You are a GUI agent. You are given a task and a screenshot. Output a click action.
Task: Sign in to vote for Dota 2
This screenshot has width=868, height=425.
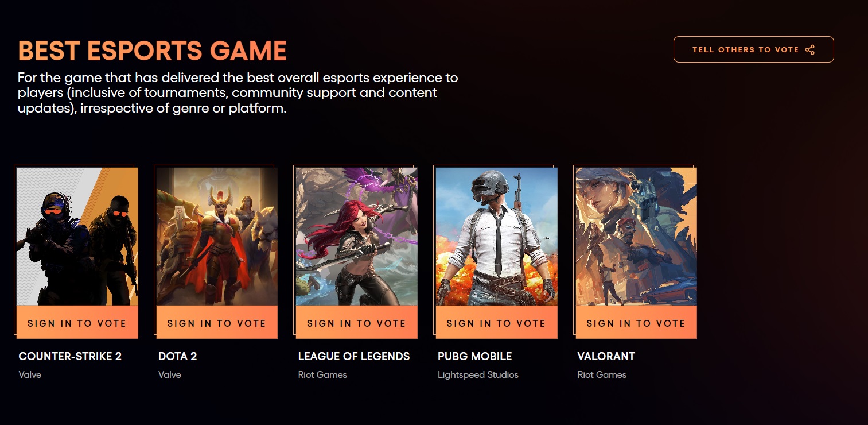click(x=217, y=323)
